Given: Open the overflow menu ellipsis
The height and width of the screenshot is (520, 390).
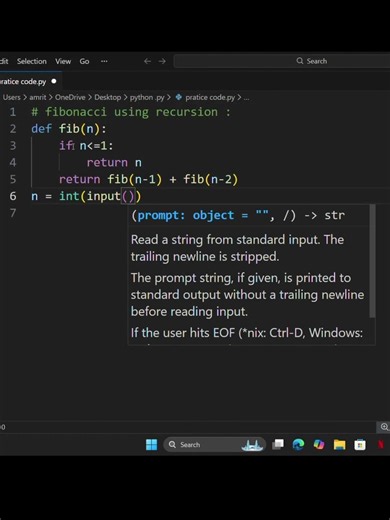Looking at the screenshot, I should coord(104,61).
